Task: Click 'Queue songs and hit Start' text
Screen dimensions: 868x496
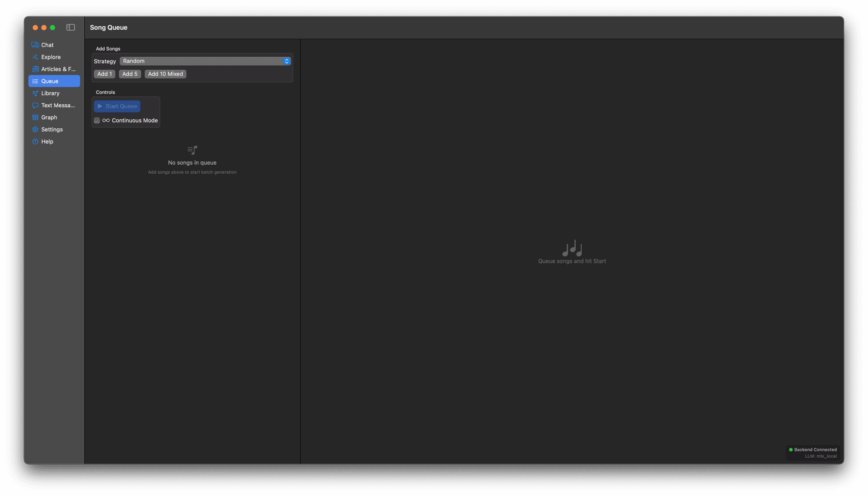Action: tap(572, 261)
